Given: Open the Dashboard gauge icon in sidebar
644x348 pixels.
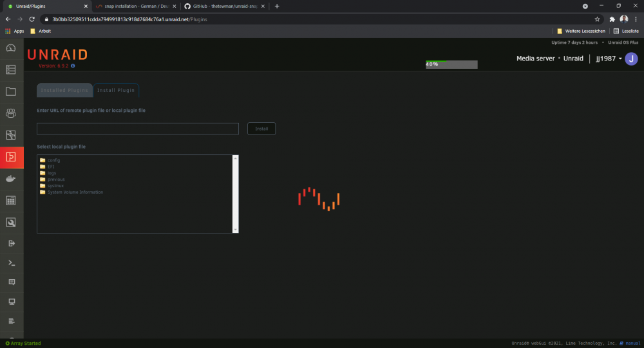Looking at the screenshot, I should coord(11,48).
